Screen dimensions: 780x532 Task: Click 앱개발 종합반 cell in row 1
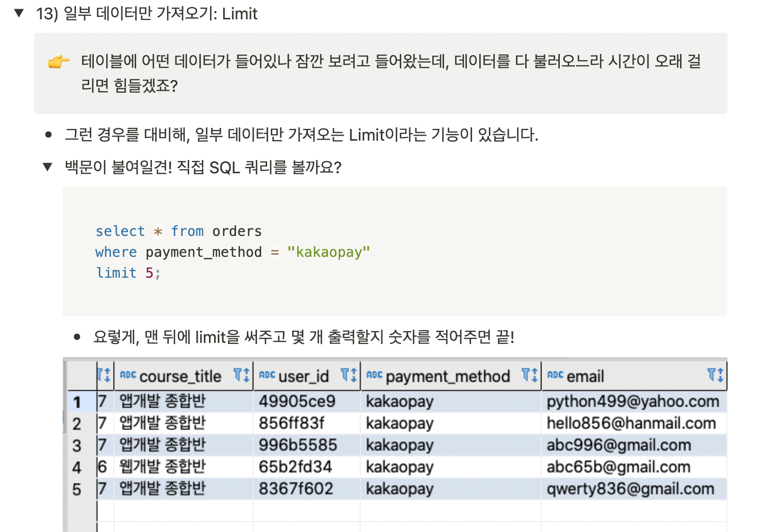(184, 402)
